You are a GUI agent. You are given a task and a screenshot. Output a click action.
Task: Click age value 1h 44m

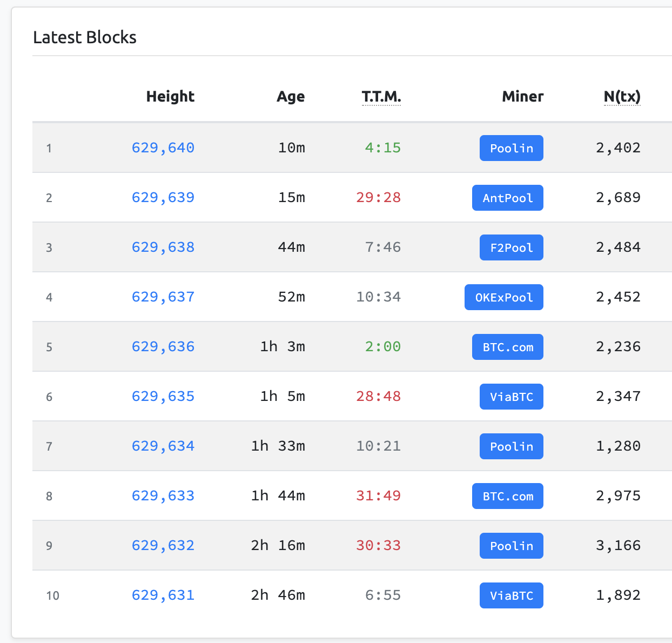(278, 495)
